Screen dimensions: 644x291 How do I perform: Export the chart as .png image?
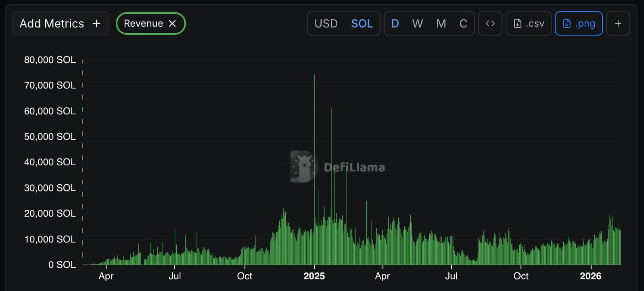579,23
